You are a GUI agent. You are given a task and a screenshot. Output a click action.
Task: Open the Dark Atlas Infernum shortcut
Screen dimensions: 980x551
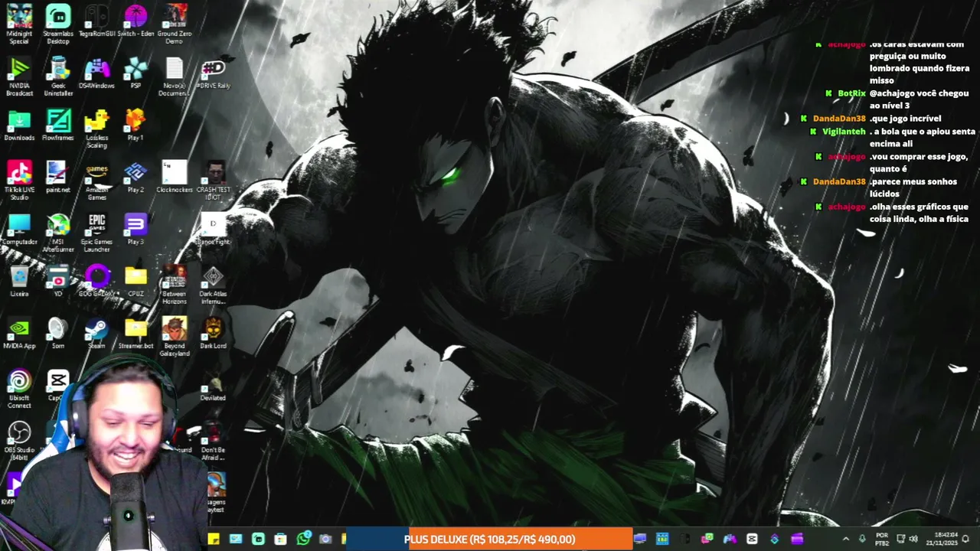tap(214, 284)
